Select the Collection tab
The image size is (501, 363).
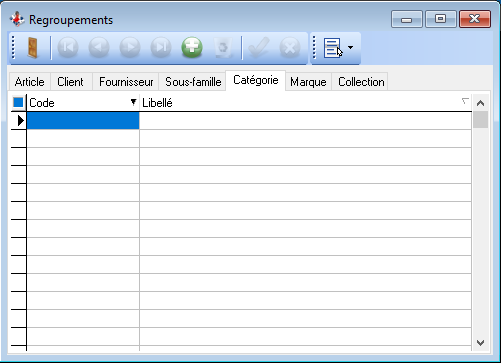361,82
